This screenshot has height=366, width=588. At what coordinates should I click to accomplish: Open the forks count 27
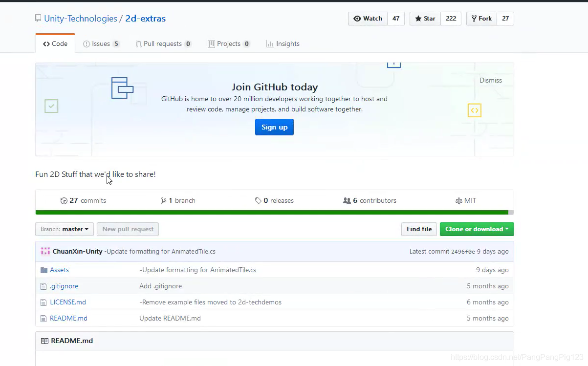pos(505,19)
